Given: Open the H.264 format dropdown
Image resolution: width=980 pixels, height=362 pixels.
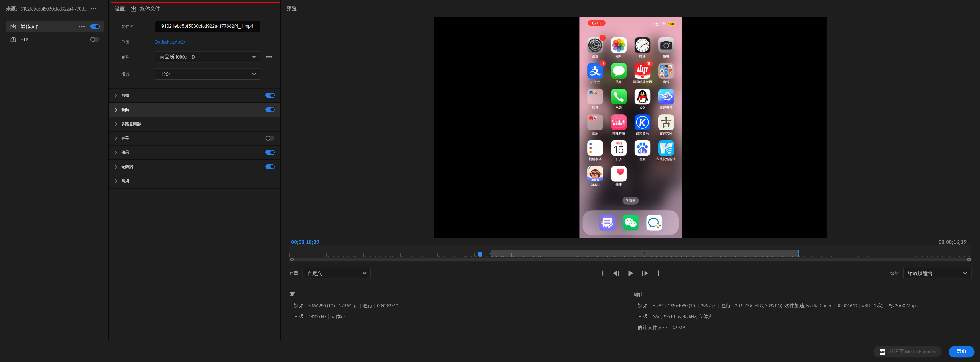Looking at the screenshot, I should (207, 74).
